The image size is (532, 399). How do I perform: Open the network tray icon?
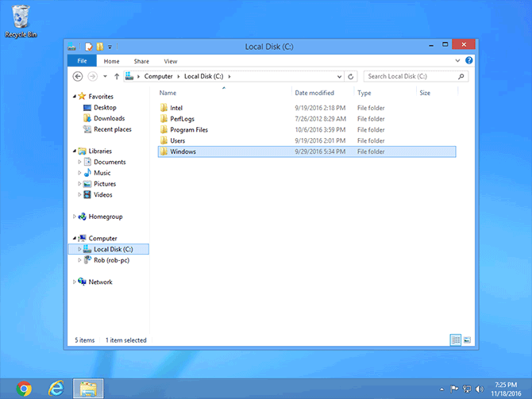pos(467,389)
